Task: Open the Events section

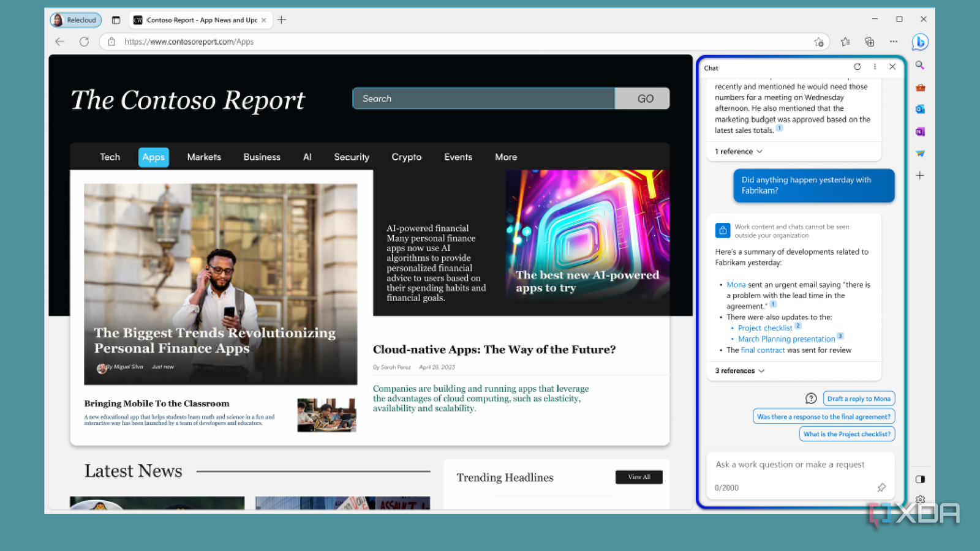Action: tap(458, 157)
